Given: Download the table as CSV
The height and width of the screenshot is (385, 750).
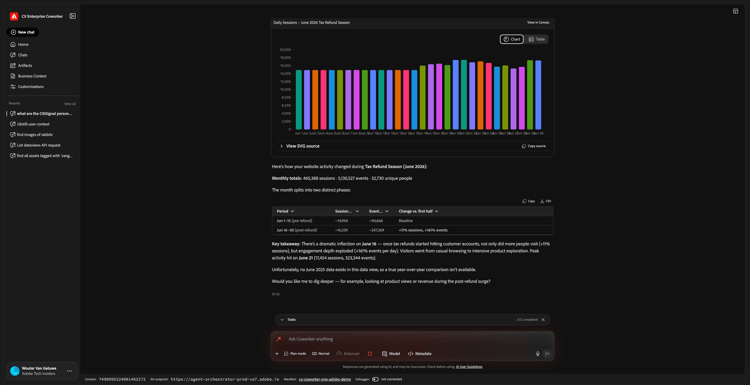Looking at the screenshot, I should [x=545, y=201].
